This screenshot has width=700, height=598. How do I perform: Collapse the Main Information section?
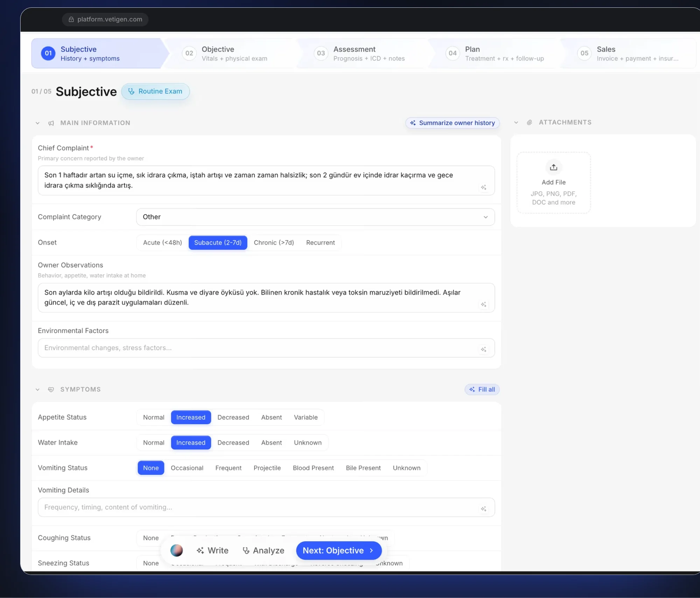tap(37, 123)
